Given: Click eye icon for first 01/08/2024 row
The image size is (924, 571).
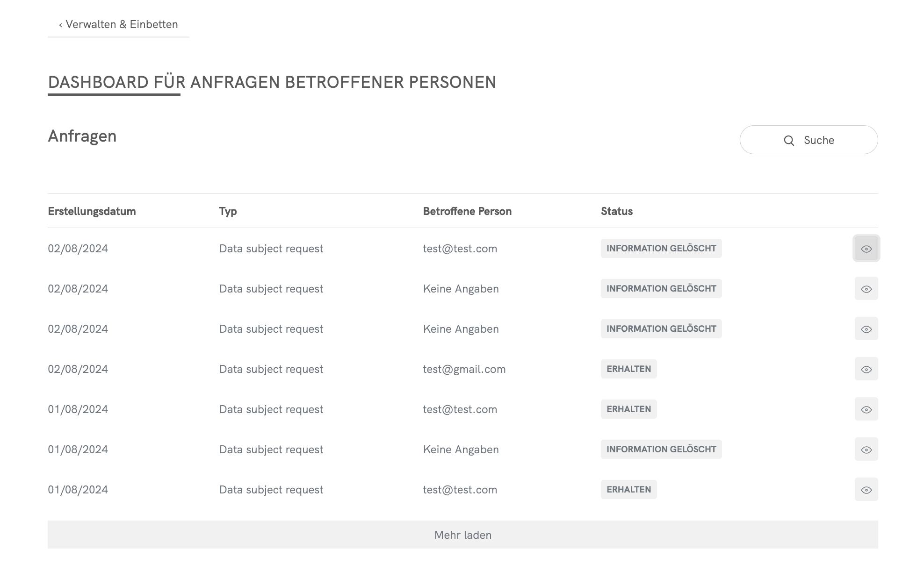Looking at the screenshot, I should pos(866,409).
